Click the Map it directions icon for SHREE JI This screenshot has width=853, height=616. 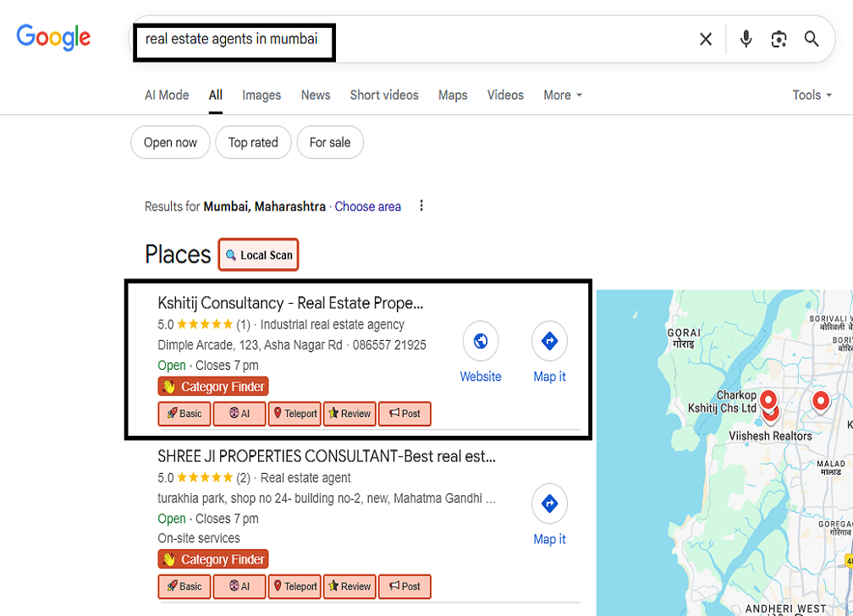point(549,503)
